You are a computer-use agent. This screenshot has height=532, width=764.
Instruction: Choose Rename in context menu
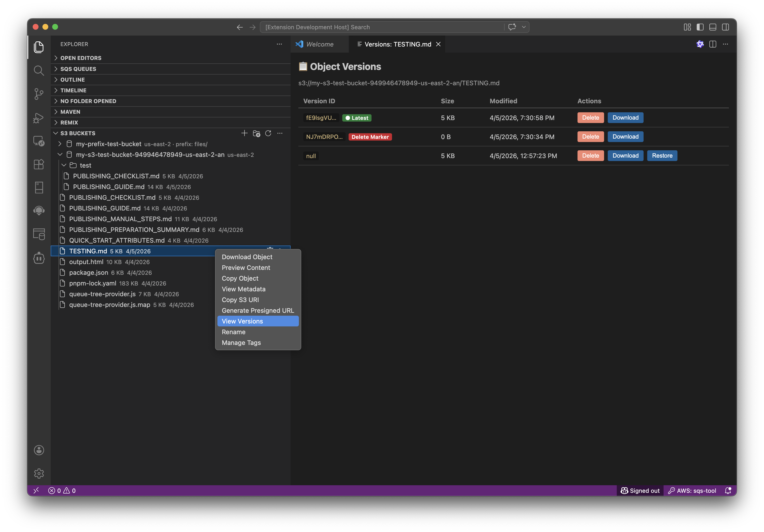click(x=258, y=332)
